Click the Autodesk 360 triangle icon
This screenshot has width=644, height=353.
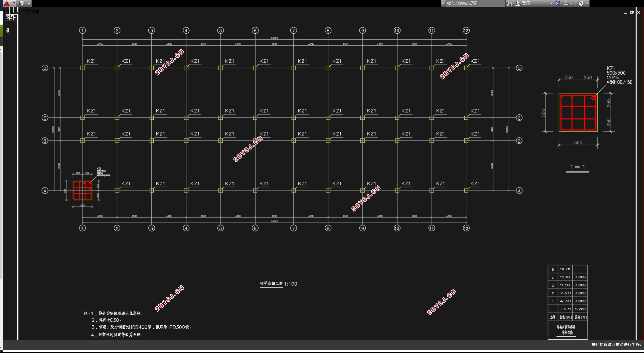point(566,3)
